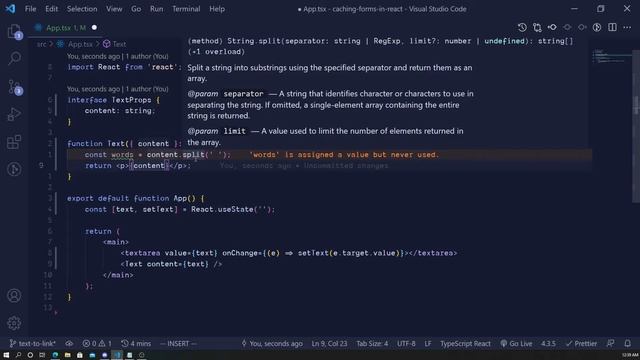The height and width of the screenshot is (360, 640).
Task: Open the Edit menu
Action: pos(51,9)
